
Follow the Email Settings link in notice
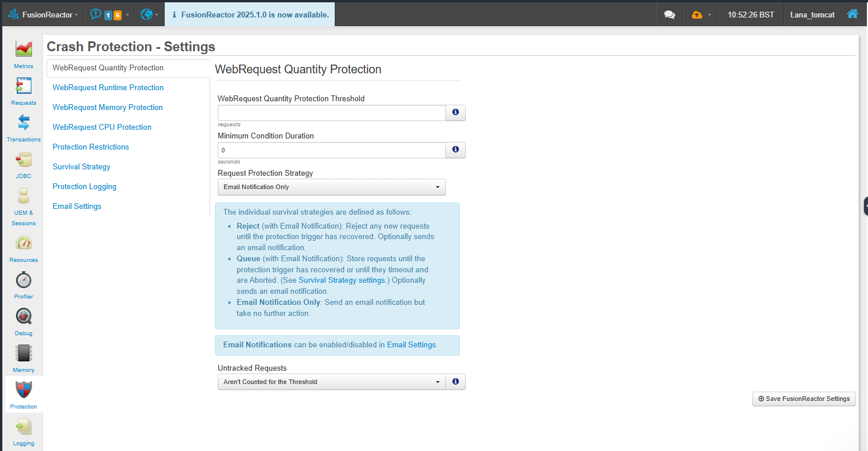click(411, 345)
